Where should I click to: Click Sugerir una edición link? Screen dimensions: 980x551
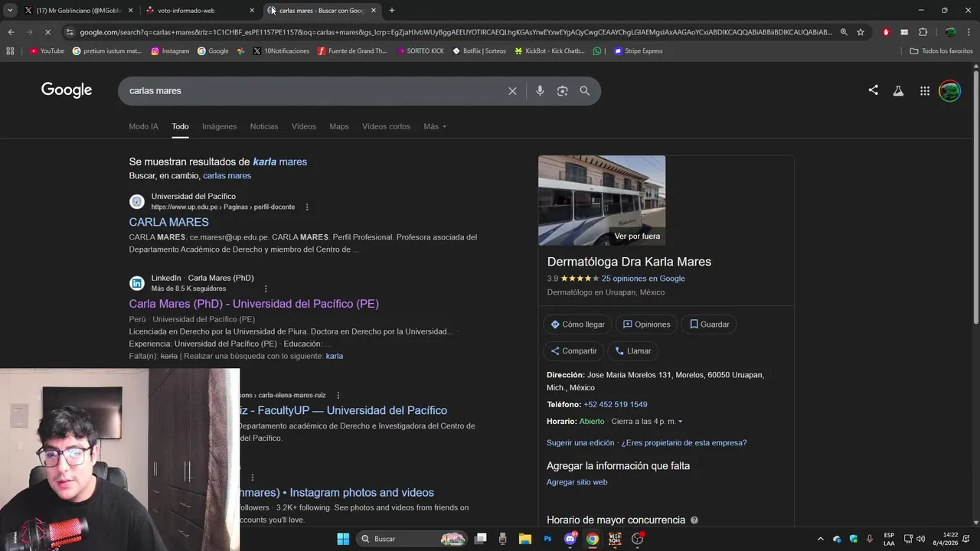[x=580, y=443]
